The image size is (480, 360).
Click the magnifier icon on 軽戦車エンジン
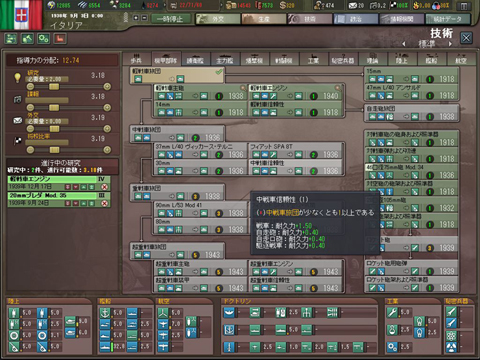(338, 88)
